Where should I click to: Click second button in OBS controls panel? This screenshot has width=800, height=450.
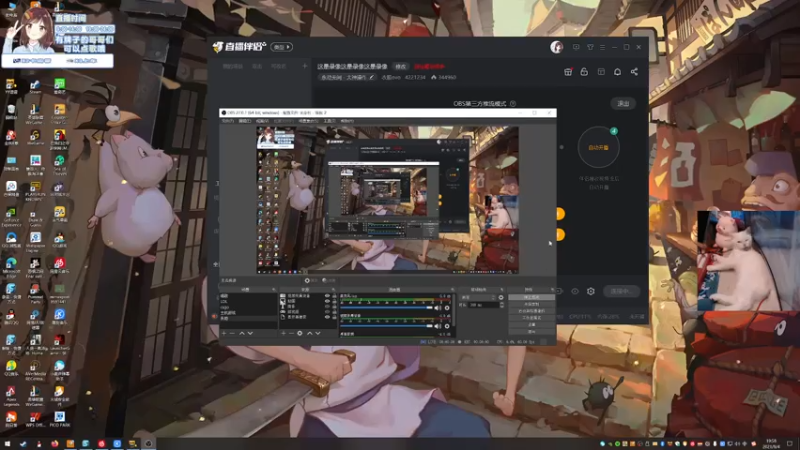[531, 304]
